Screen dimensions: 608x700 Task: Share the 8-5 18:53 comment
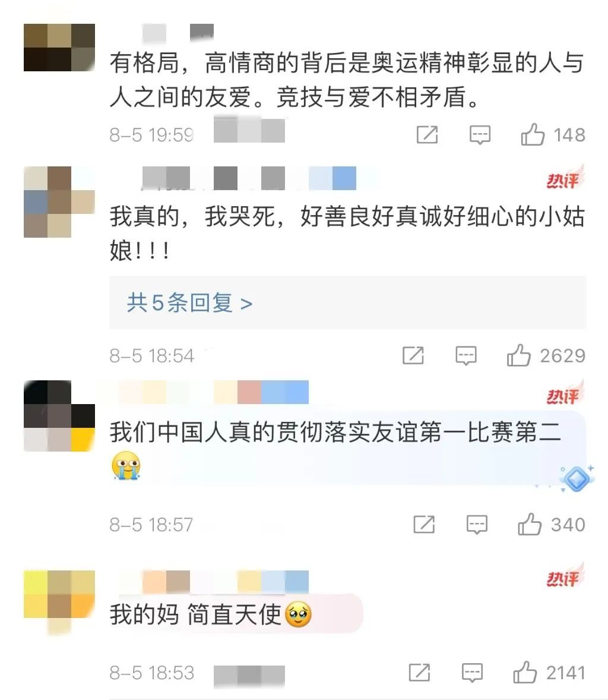pyautogui.click(x=419, y=672)
